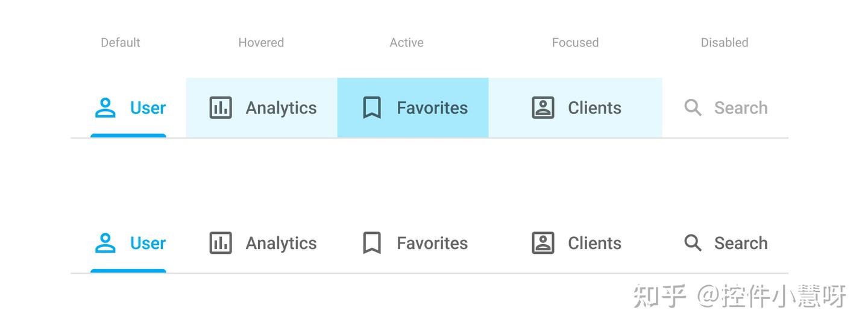Click the bookmark icon in the active Favorites tab

point(372,108)
